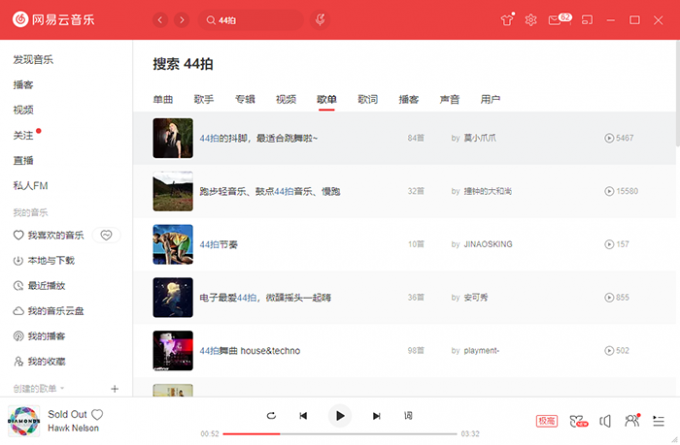This screenshot has width=680, height=445.
Task: Open 关注 in the sidebar
Action: click(23, 135)
